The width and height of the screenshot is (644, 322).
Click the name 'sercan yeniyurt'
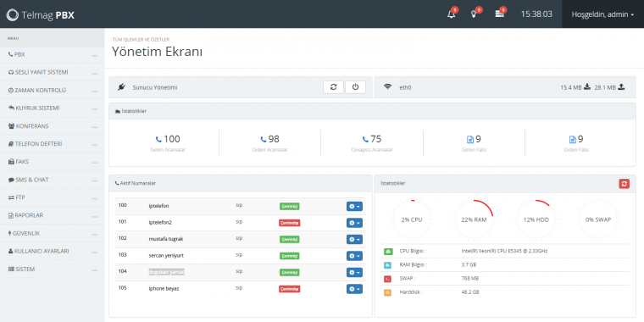(x=166, y=255)
